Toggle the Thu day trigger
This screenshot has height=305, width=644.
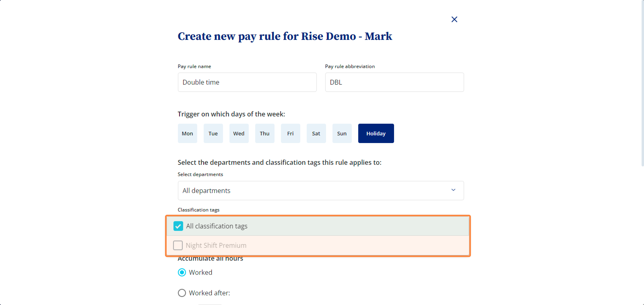pyautogui.click(x=264, y=133)
